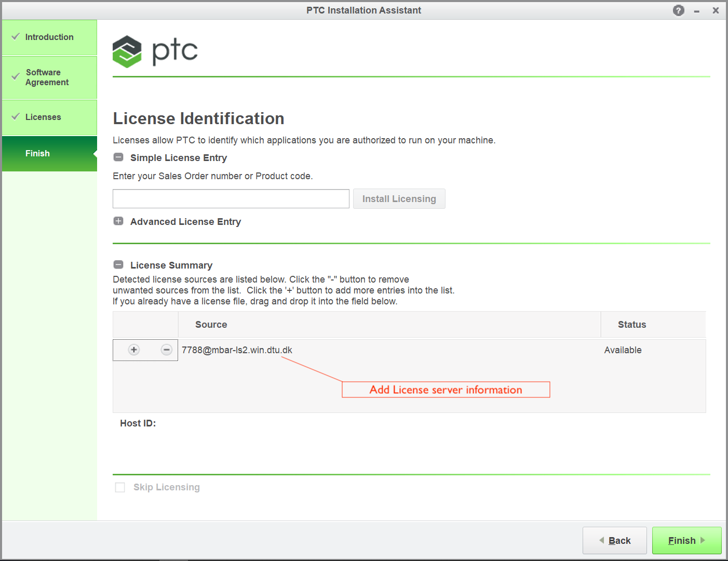Image resolution: width=728 pixels, height=561 pixels.
Task: Select the Finish step in sidebar
Action: (49, 154)
